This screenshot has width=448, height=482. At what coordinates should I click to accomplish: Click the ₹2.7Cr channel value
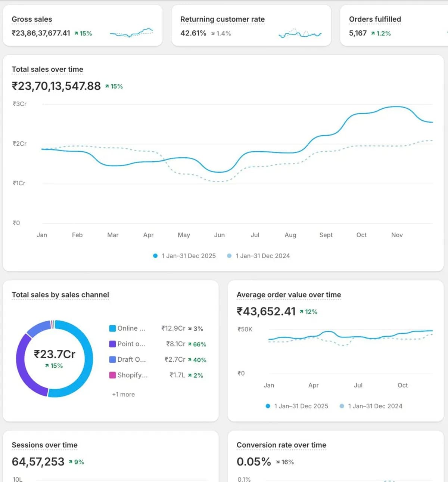point(175,359)
